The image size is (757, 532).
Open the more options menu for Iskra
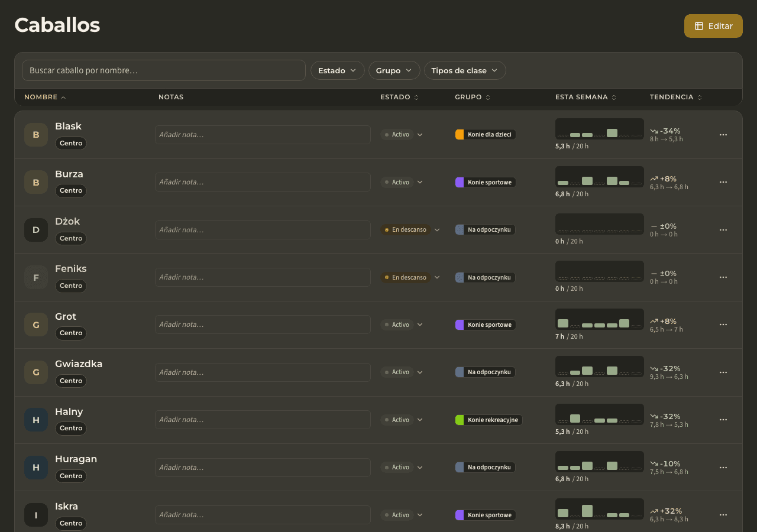click(723, 515)
